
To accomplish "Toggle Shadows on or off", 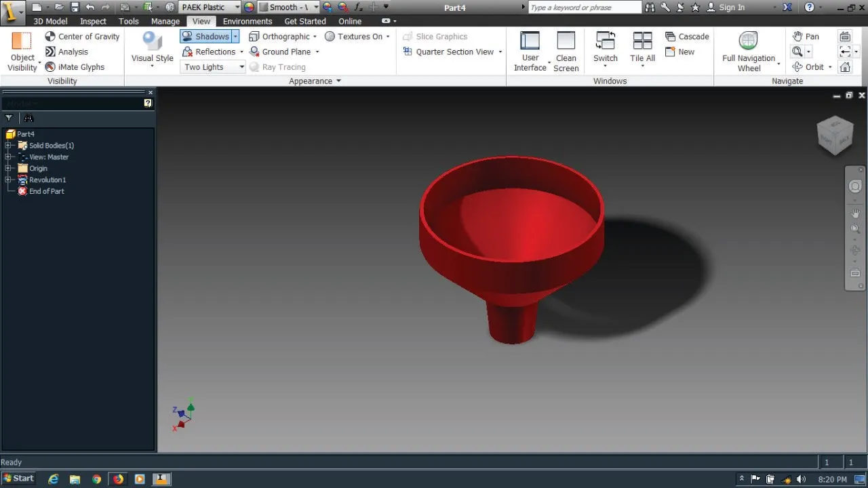I will 206,37.
